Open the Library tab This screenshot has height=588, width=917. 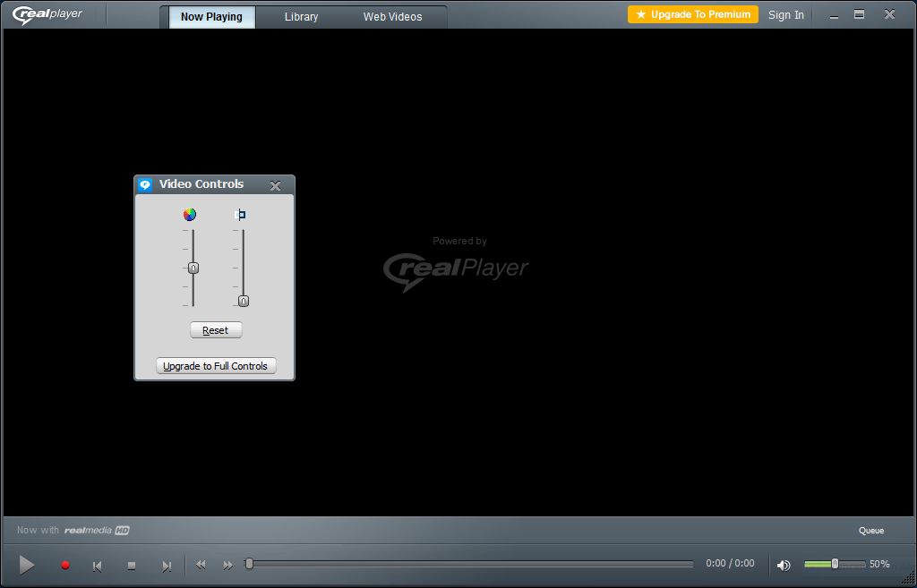[301, 17]
